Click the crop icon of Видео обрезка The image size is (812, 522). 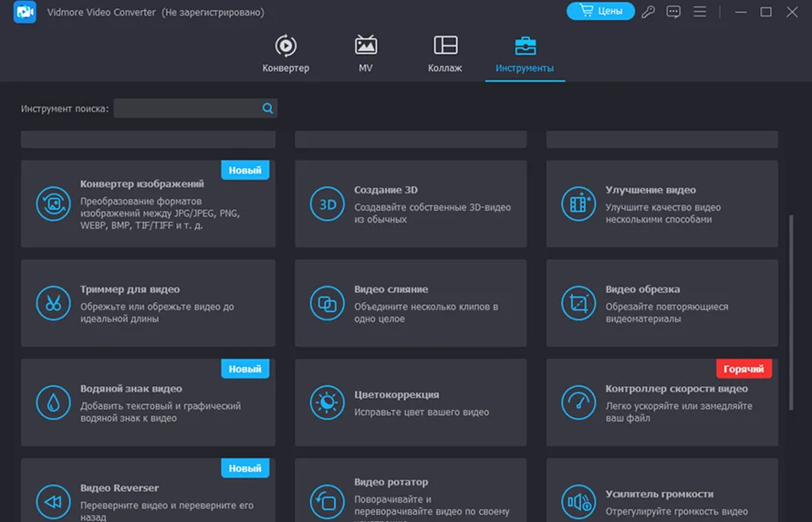click(x=578, y=304)
